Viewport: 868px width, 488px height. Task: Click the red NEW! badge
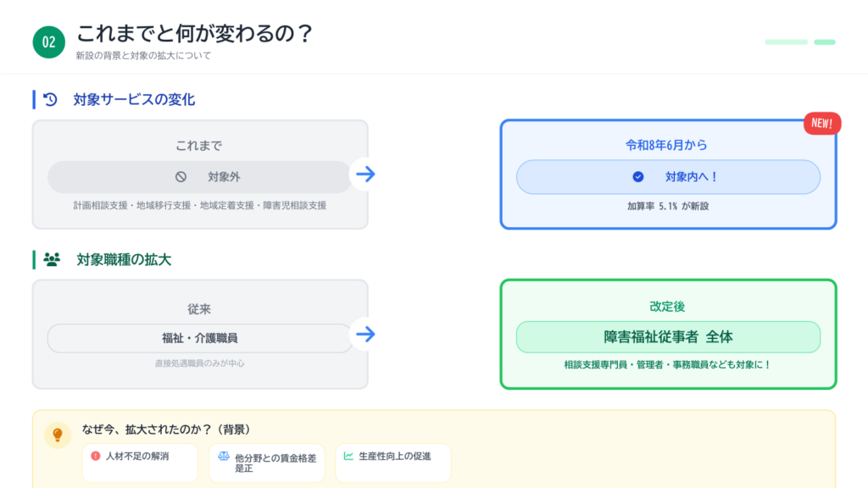(821, 124)
